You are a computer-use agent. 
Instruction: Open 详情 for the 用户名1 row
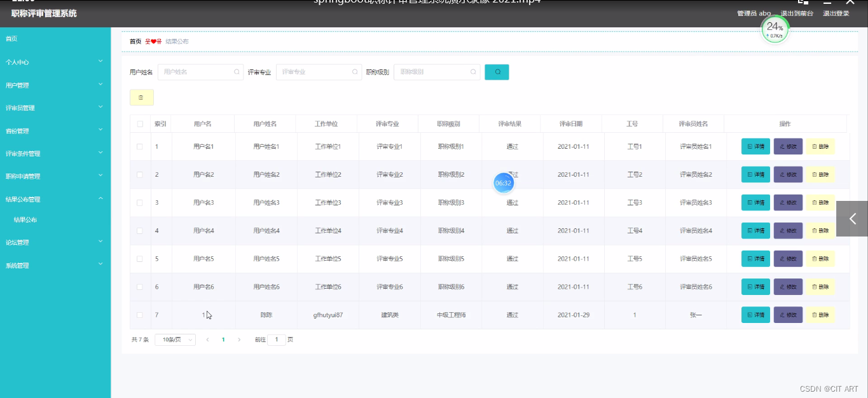pos(755,147)
